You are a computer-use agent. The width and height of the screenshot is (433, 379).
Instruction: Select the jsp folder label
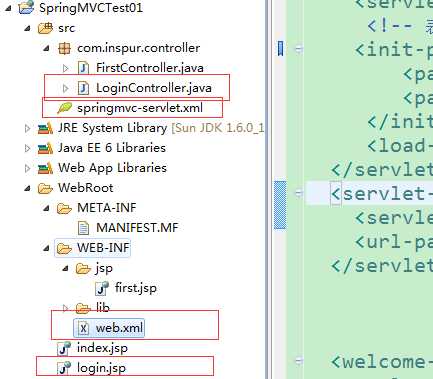pos(104,269)
